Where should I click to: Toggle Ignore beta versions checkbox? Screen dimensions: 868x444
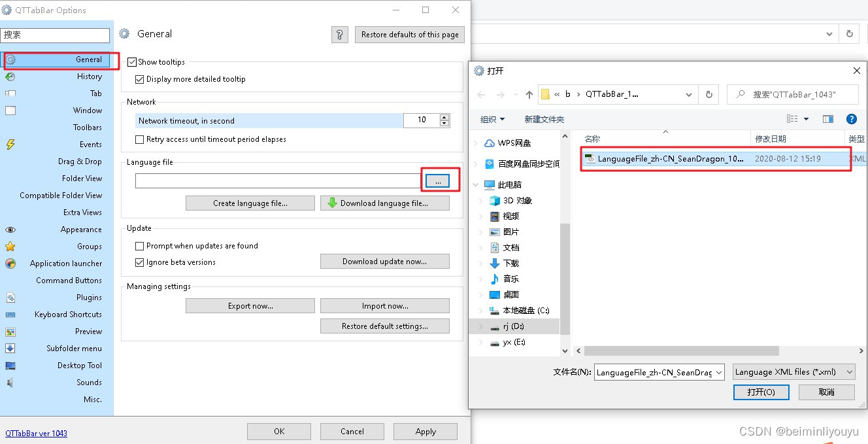[139, 262]
